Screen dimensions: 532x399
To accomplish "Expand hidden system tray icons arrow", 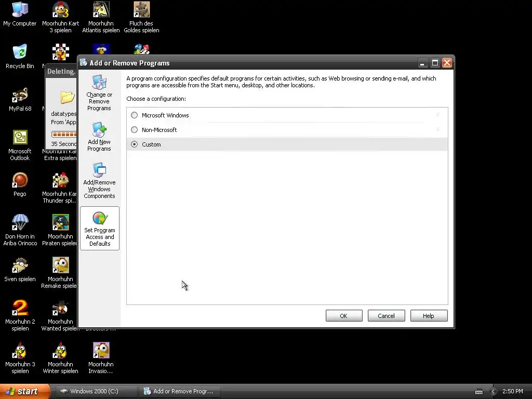I will tap(493, 392).
